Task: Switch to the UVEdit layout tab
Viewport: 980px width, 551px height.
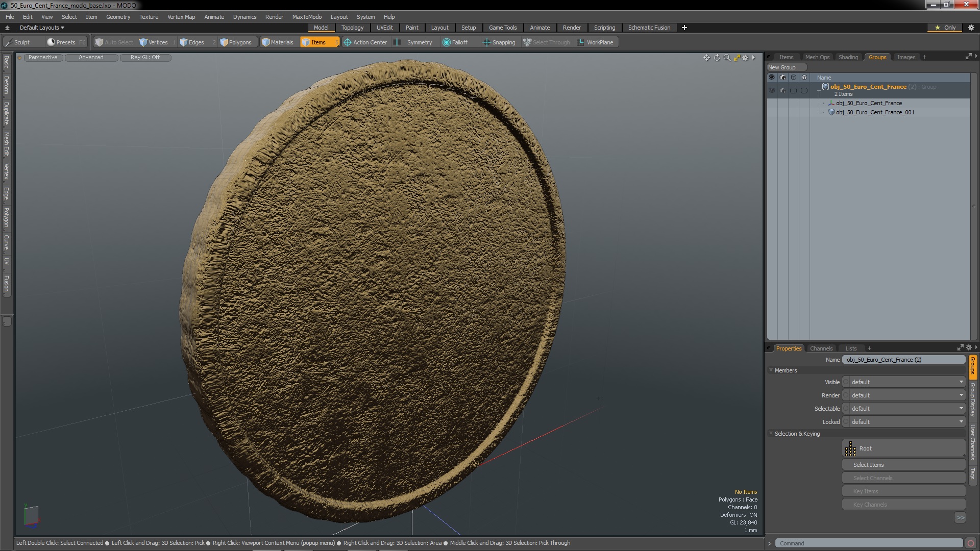Action: click(x=384, y=28)
